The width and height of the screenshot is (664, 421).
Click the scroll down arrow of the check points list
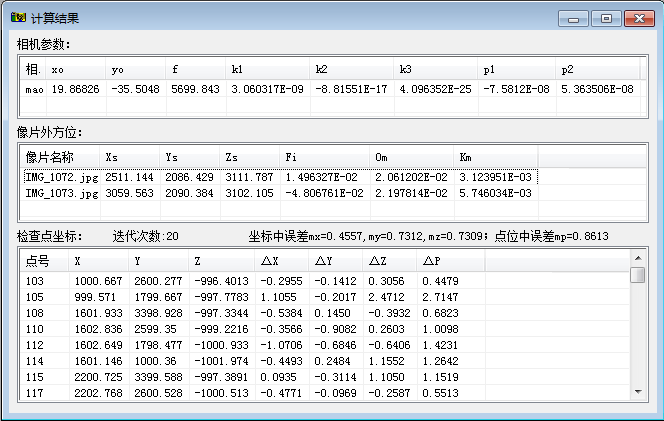[x=638, y=392]
